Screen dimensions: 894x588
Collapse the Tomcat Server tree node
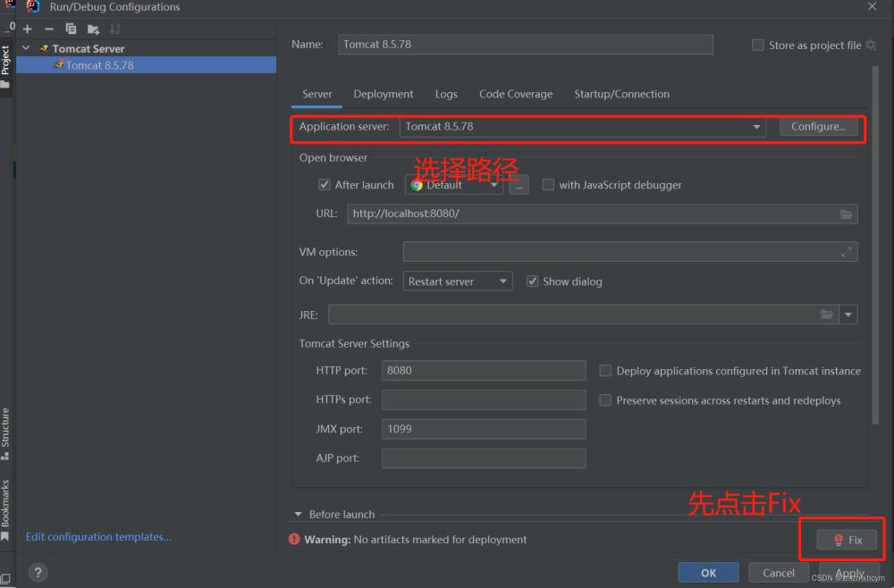pos(26,48)
